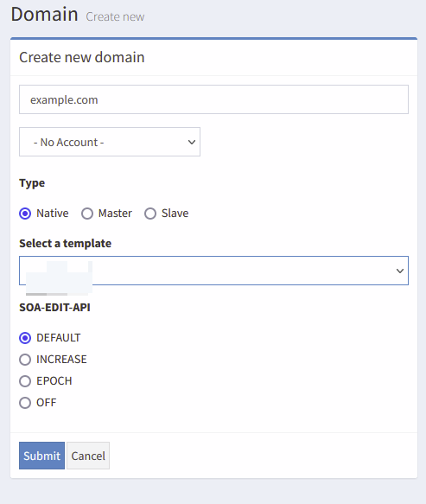Click the Select a template label
The height and width of the screenshot is (504, 426).
tap(65, 243)
